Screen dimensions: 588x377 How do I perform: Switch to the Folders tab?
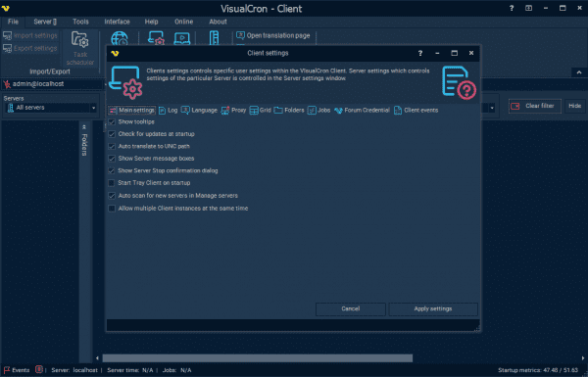289,111
